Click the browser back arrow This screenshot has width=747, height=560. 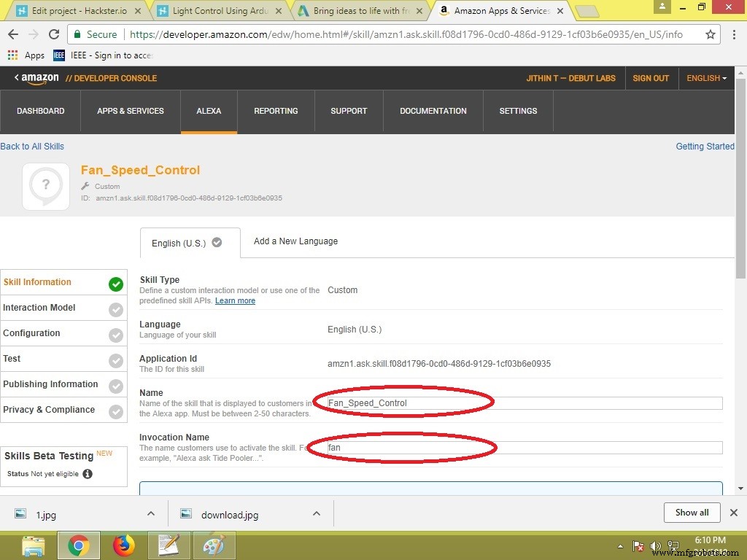(x=13, y=34)
